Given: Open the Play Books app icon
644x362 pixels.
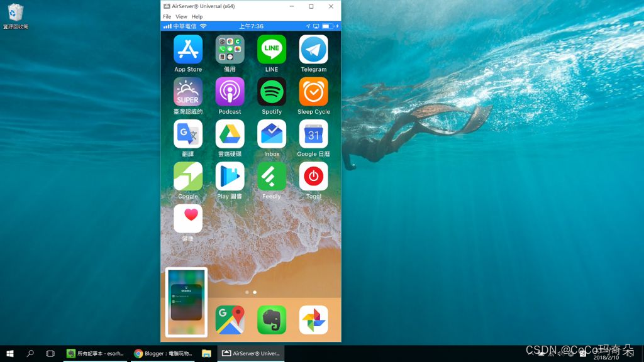Looking at the screenshot, I should click(230, 176).
